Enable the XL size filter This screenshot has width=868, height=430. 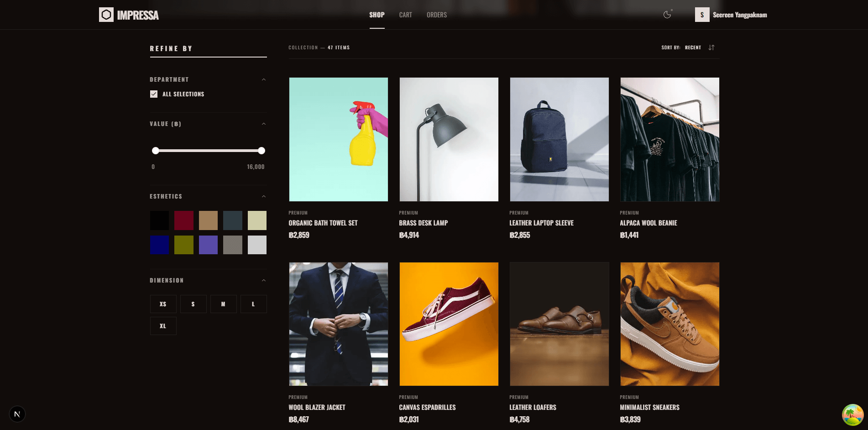click(163, 325)
